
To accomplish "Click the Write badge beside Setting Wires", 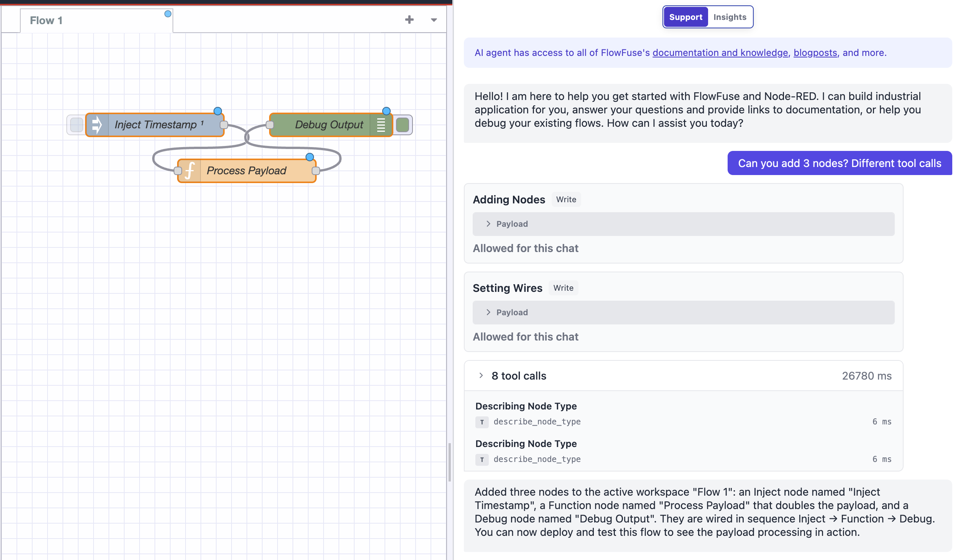I will point(563,288).
